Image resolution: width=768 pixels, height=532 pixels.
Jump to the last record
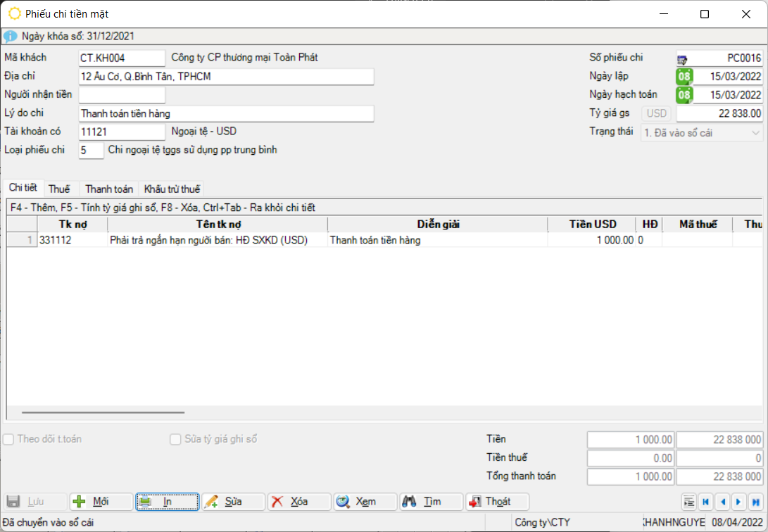(755, 502)
